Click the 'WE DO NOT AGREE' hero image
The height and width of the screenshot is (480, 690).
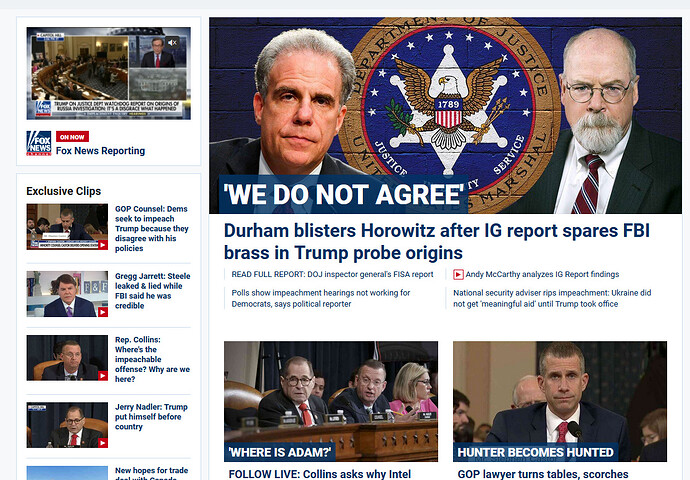[445, 115]
